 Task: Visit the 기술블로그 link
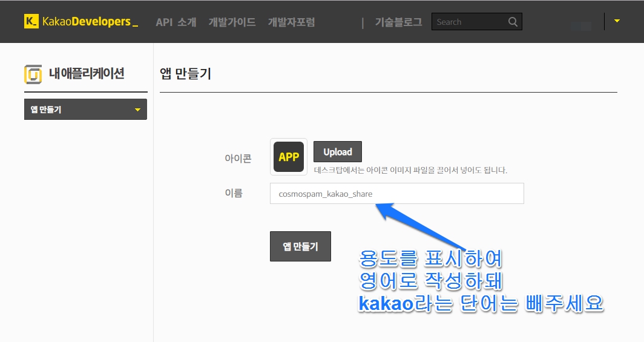coord(398,22)
